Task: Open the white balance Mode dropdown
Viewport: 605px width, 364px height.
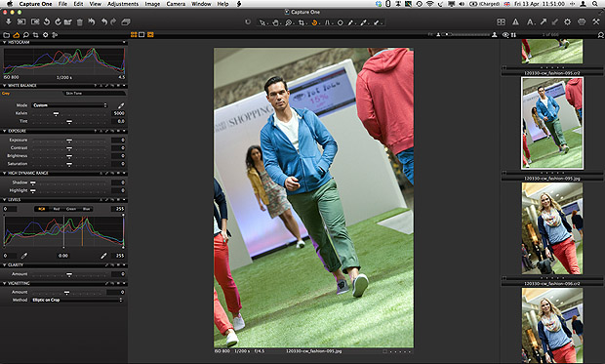Action: [69, 105]
